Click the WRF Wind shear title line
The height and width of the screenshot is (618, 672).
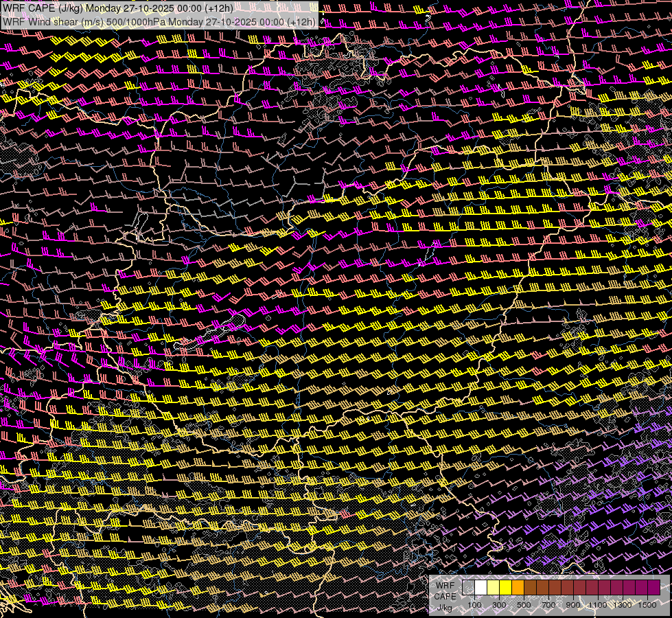pos(159,21)
